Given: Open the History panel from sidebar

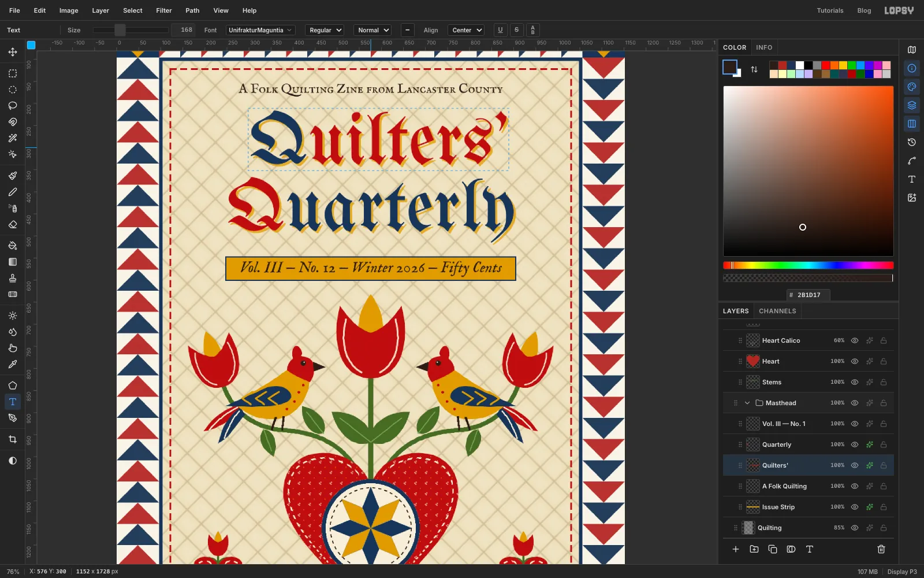Looking at the screenshot, I should [x=912, y=142].
